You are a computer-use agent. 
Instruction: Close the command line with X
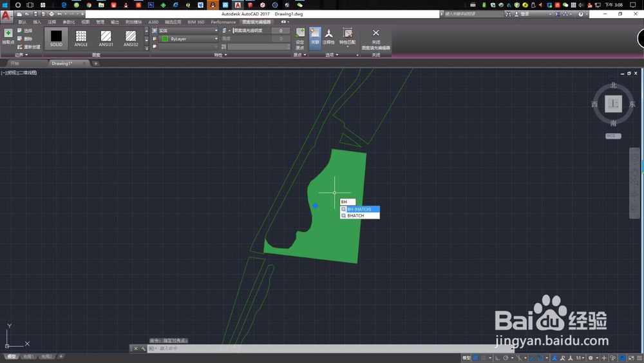click(136, 348)
